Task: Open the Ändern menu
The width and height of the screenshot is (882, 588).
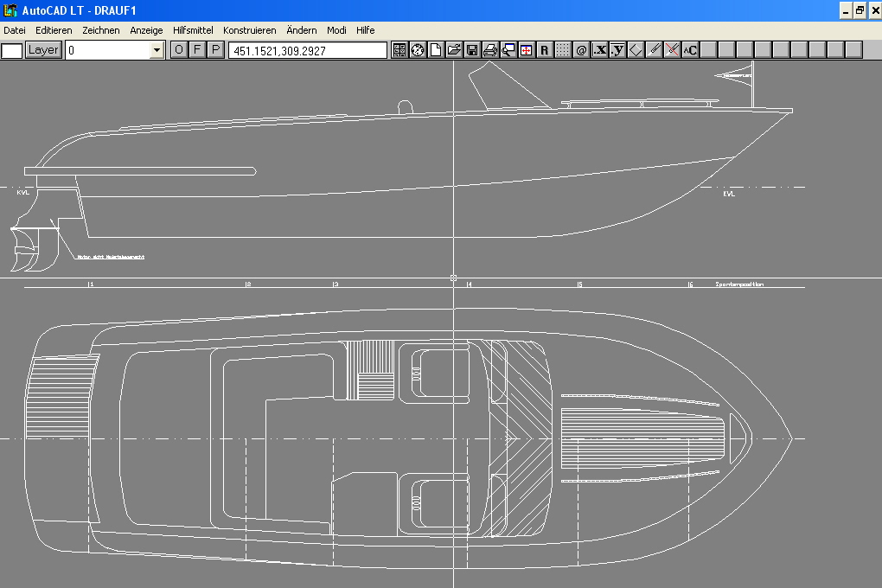Action: (x=302, y=30)
